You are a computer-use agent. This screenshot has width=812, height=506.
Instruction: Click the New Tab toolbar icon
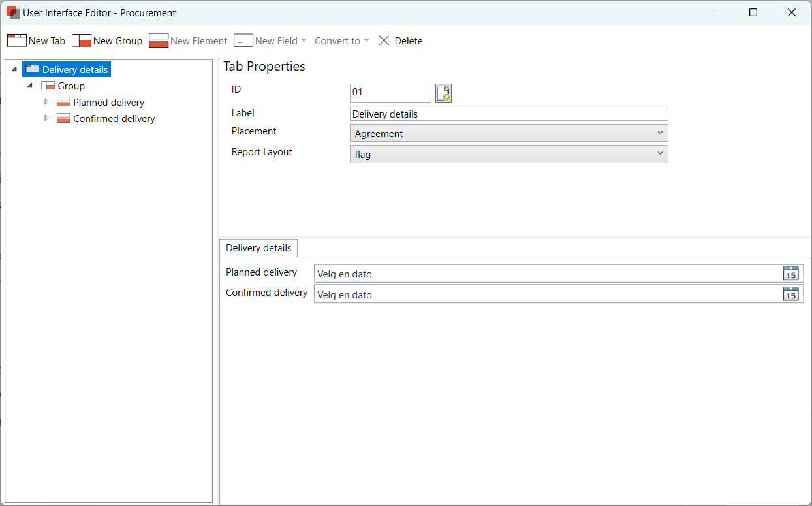point(17,40)
